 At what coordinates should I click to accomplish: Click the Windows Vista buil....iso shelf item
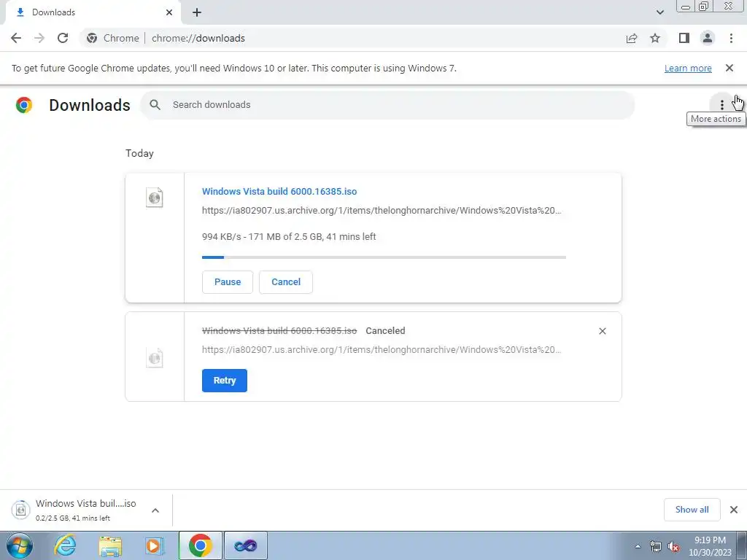click(x=86, y=510)
